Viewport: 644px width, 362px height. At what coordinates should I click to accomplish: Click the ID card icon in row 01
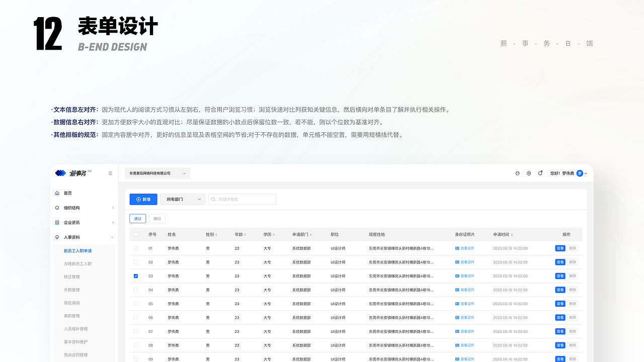coord(457,248)
